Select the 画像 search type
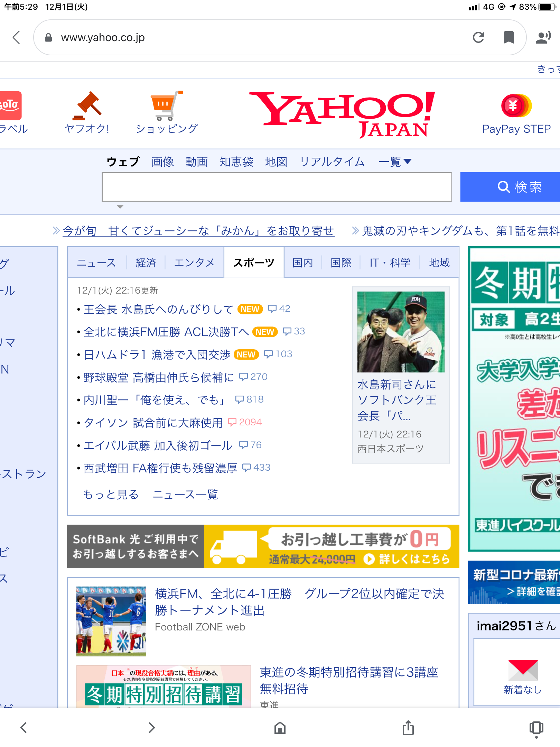 tap(162, 162)
